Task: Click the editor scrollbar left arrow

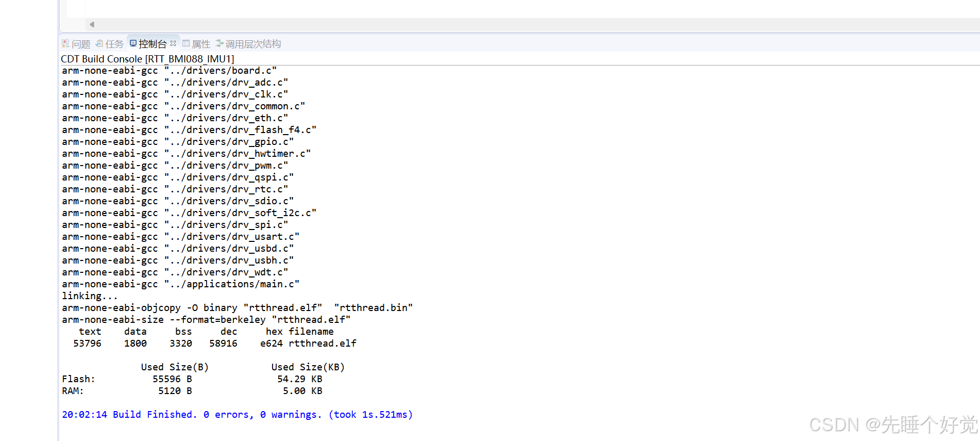Action: tap(92, 24)
